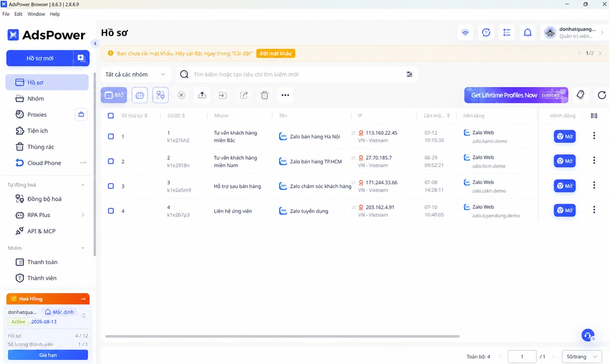Select the checkbox for Zalo tuyển dụng row
Image resolution: width=613 pixels, height=364 pixels.
111,211
